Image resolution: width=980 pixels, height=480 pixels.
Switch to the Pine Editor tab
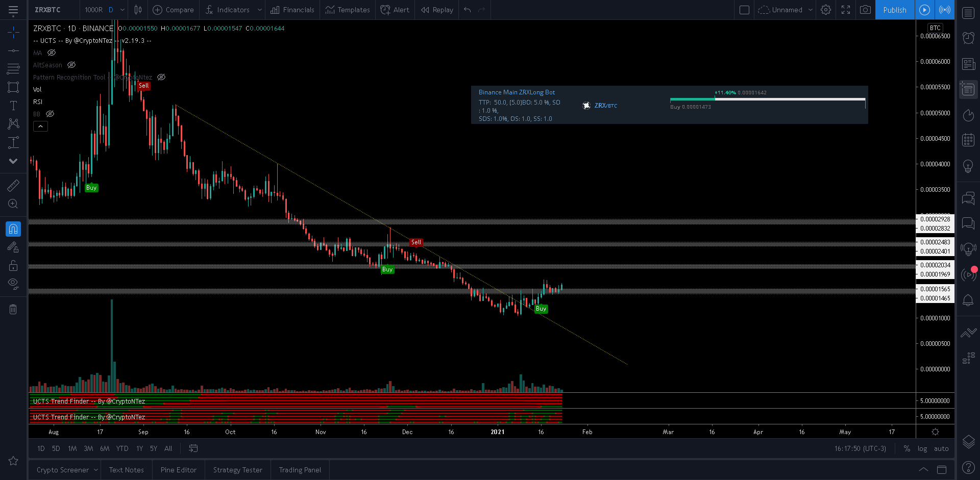point(178,469)
